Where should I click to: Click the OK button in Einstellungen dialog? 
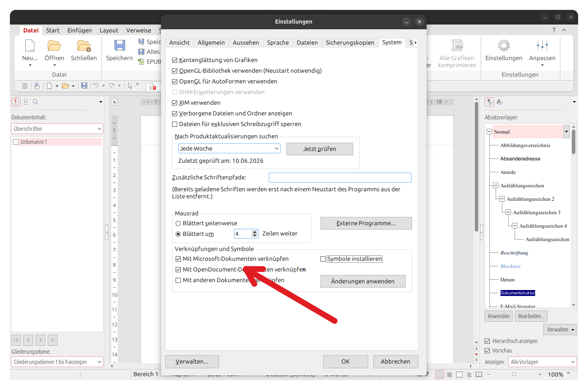(346, 362)
